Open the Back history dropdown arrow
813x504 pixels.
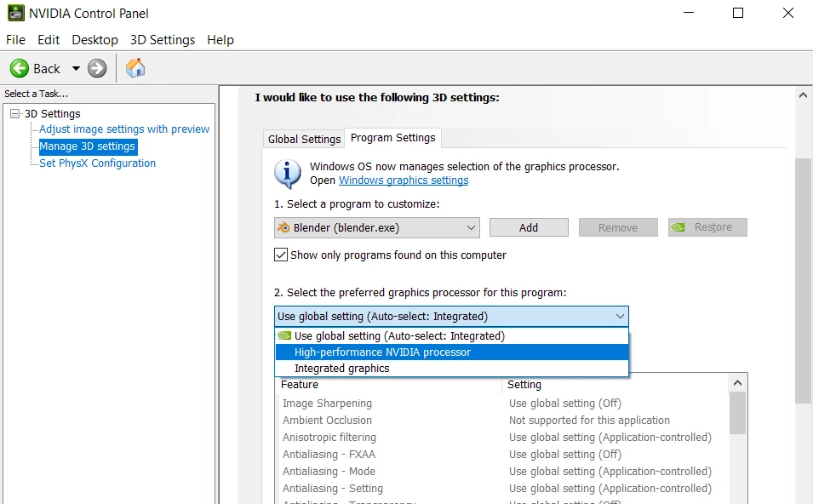click(x=76, y=68)
